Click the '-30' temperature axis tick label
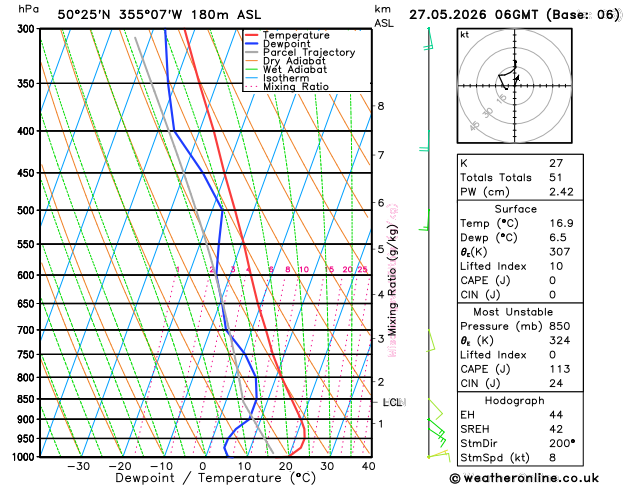629x486 pixels. [x=78, y=466]
